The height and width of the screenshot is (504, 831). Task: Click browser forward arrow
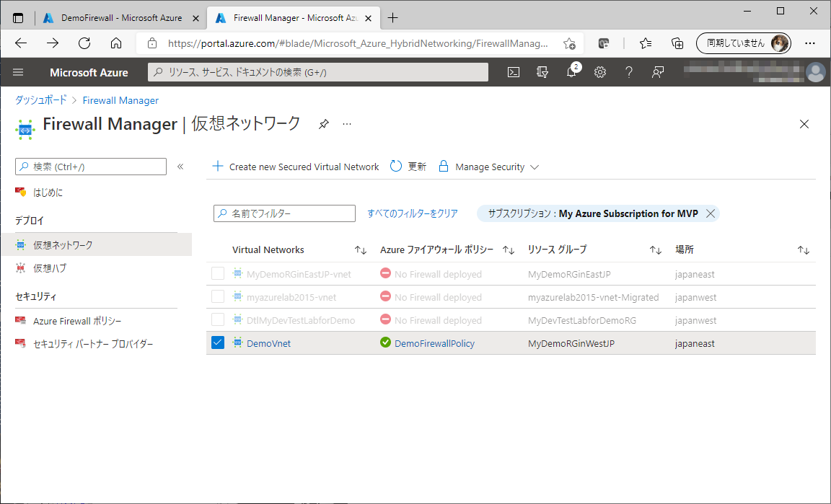[x=53, y=43]
